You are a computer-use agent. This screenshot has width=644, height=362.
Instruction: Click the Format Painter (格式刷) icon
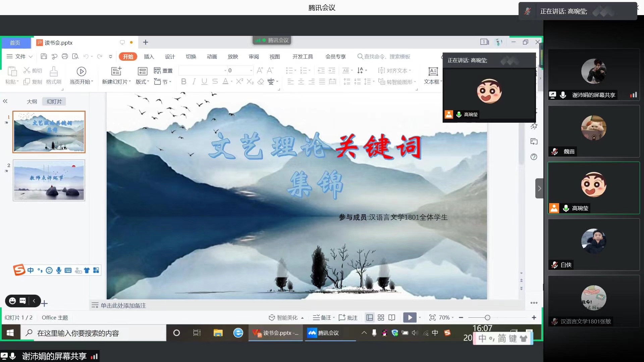coord(54,71)
